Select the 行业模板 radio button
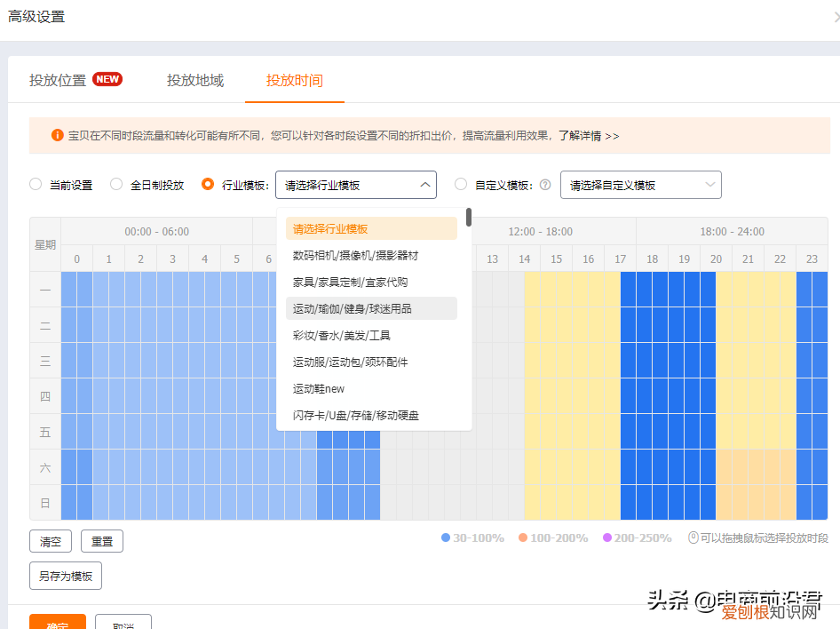The image size is (840, 629). [208, 184]
